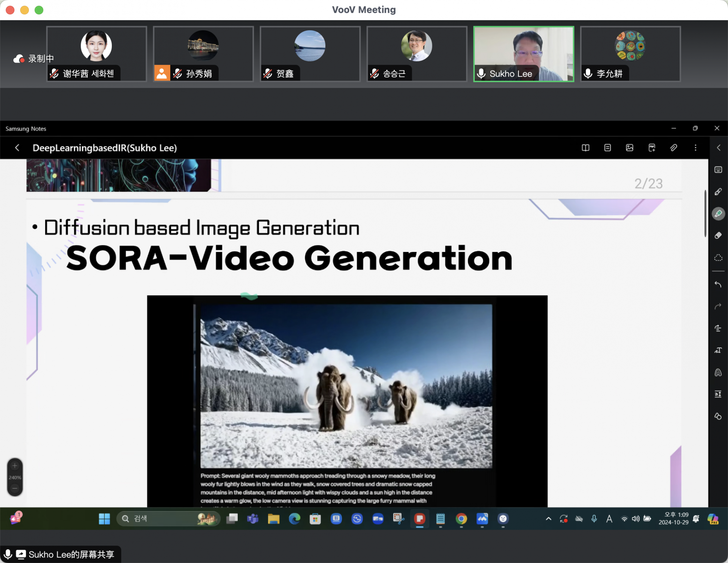
Task: Select 송승근 participant tile
Action: pyautogui.click(x=417, y=54)
